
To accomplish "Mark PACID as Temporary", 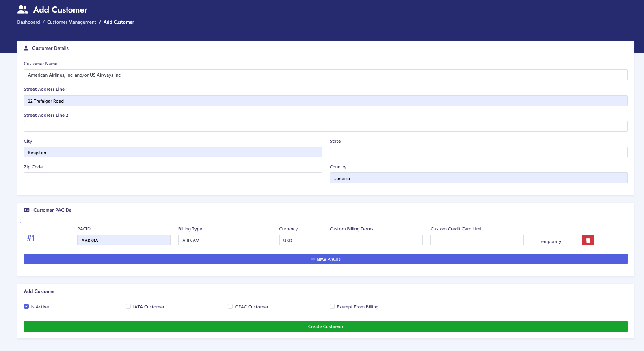I will [x=534, y=241].
